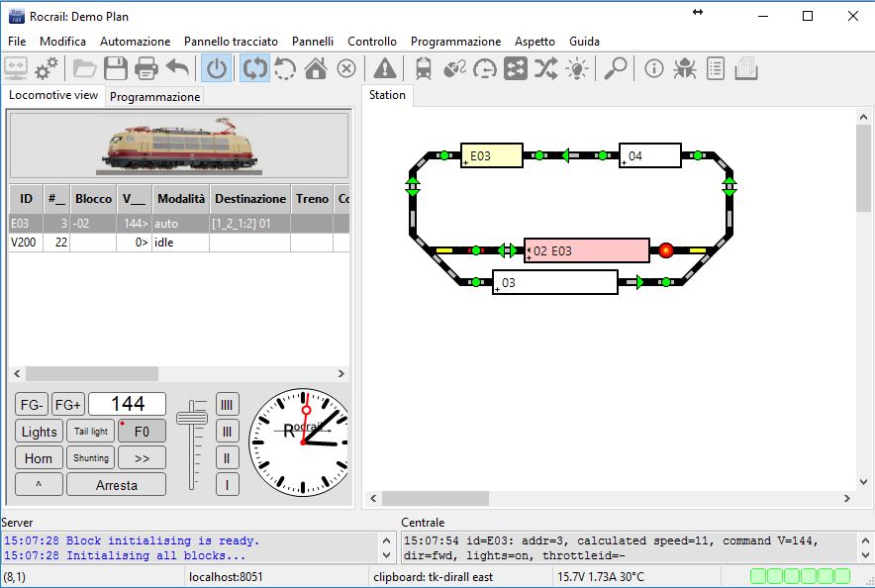Click the >> direction button
The height and width of the screenshot is (588, 875).
point(142,458)
